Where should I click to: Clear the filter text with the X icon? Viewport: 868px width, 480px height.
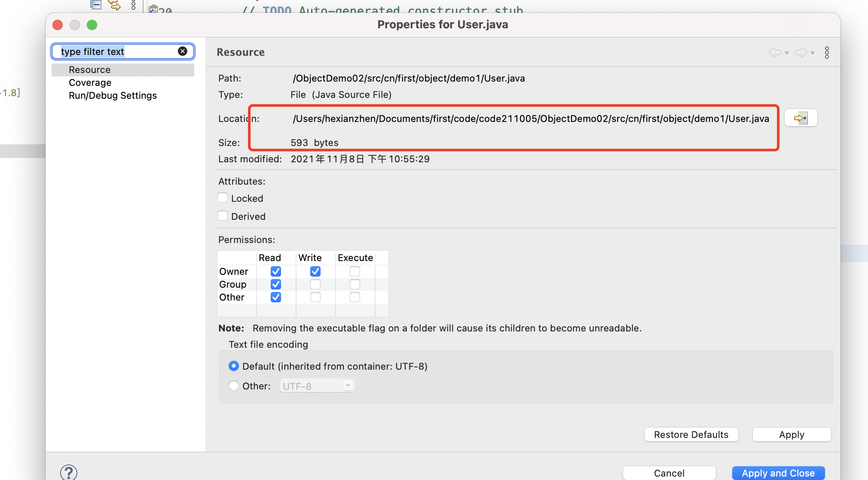tap(183, 52)
